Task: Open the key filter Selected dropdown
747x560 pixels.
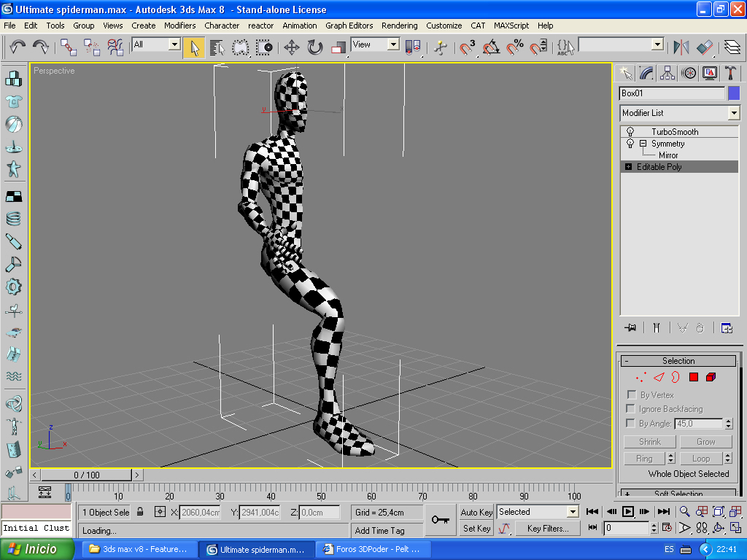Action: (x=573, y=512)
